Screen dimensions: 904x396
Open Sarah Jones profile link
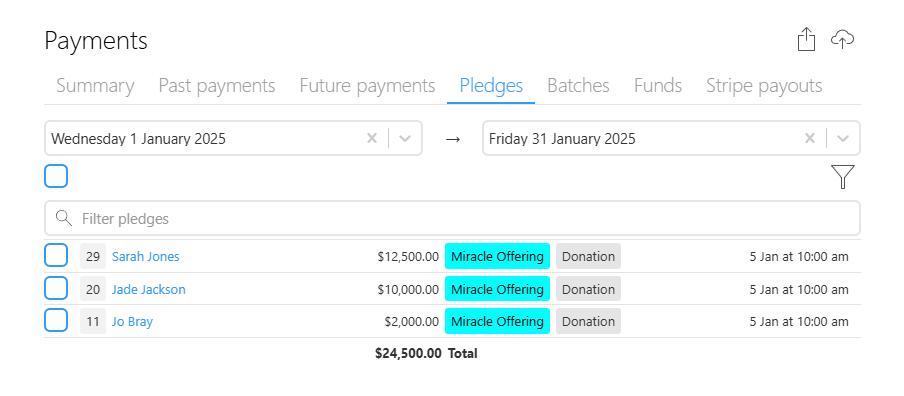pyautogui.click(x=146, y=257)
